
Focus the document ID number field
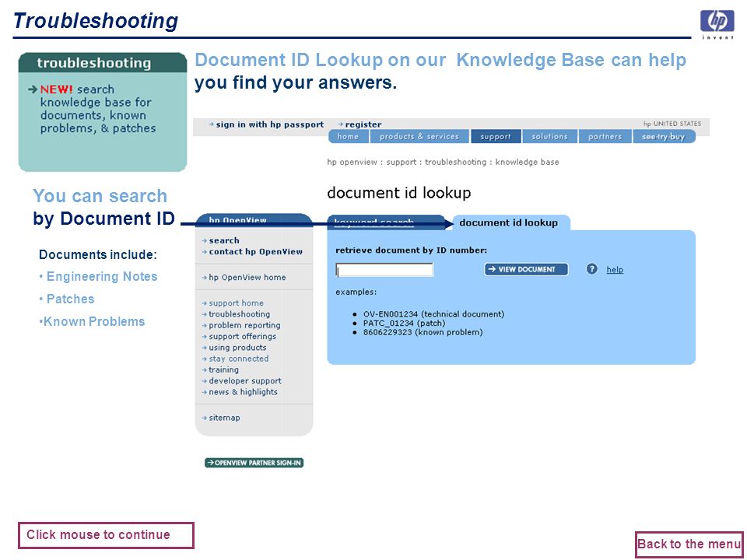384,270
